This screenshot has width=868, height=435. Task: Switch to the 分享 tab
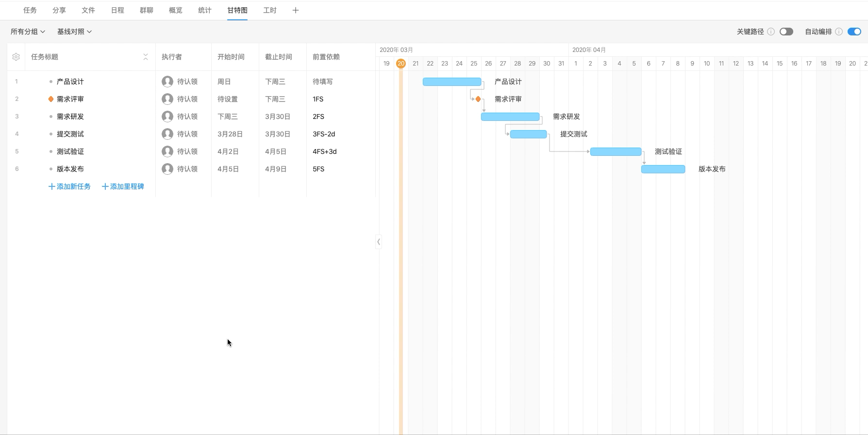59,10
